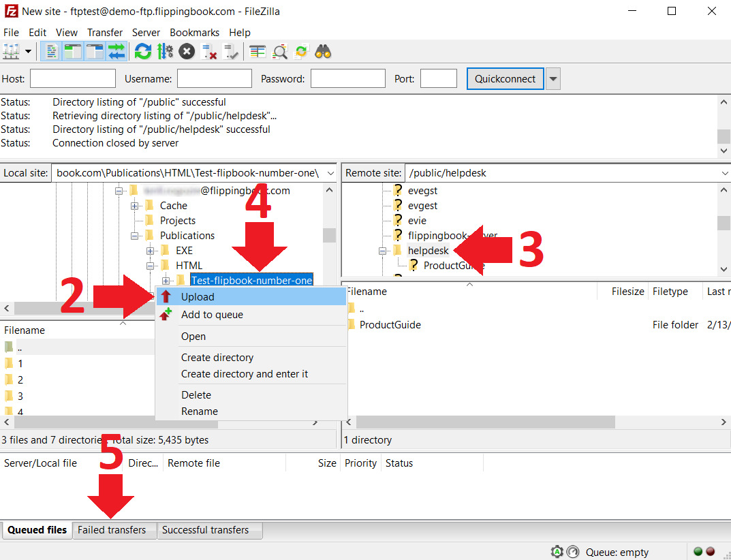Select the evie remote folder
The width and height of the screenshot is (731, 560).
417,221
